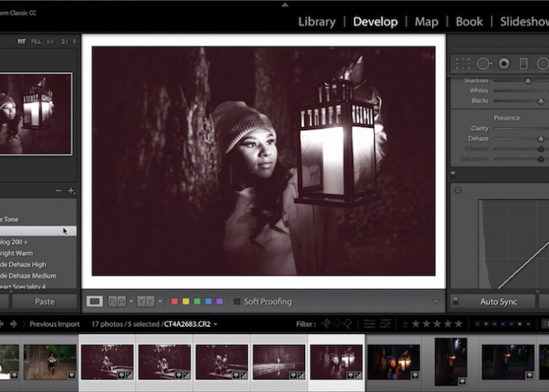Switch to the Library module
The image size is (549, 392).
[316, 21]
